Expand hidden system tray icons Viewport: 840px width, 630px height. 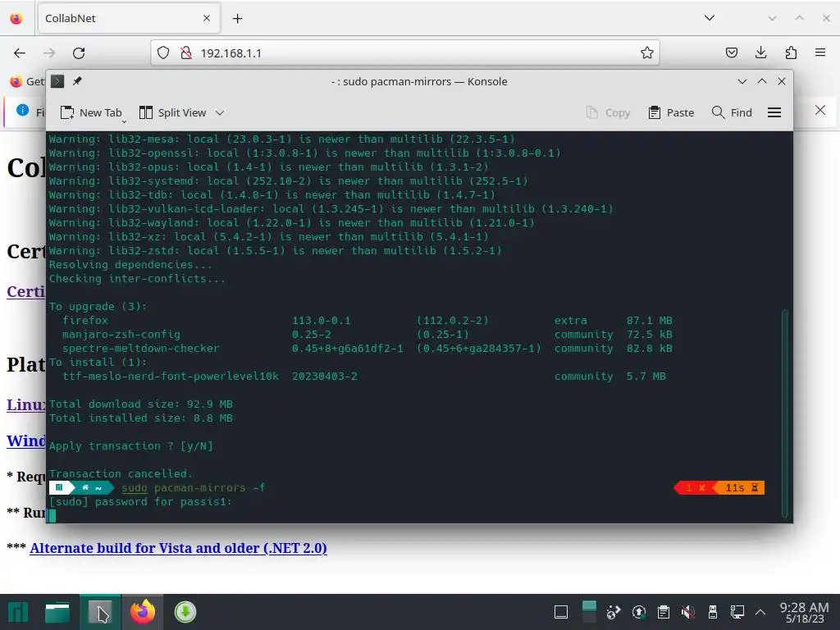click(760, 612)
